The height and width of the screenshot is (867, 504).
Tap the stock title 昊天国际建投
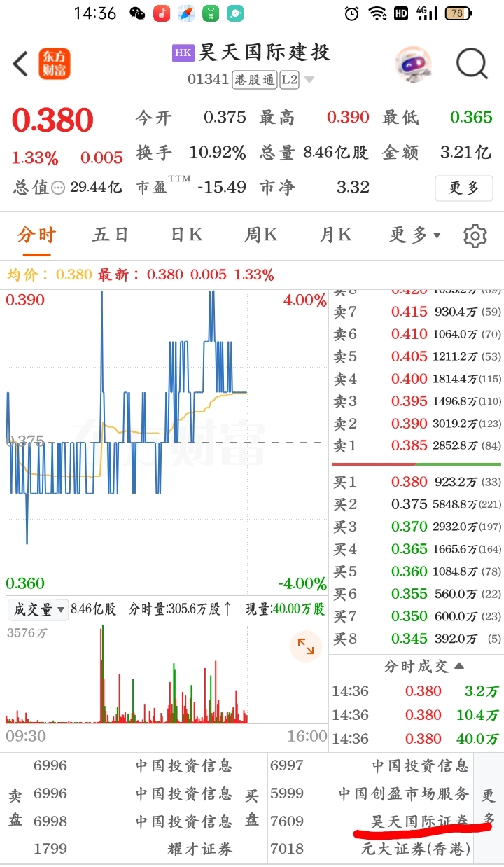(265, 53)
